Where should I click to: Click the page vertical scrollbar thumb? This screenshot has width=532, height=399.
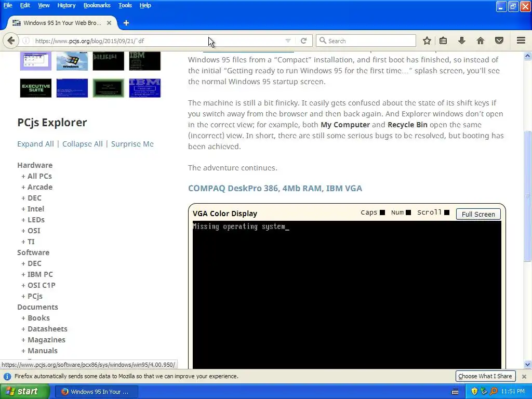528,196
